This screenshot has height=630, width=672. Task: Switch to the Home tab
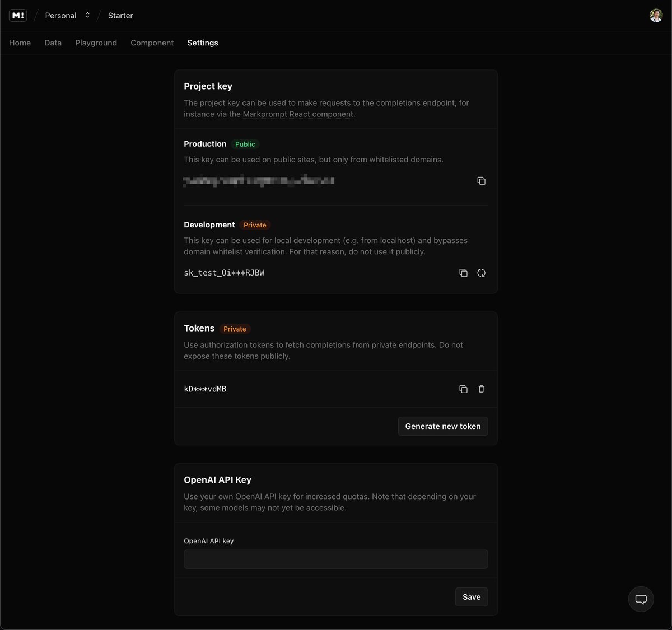(x=20, y=43)
